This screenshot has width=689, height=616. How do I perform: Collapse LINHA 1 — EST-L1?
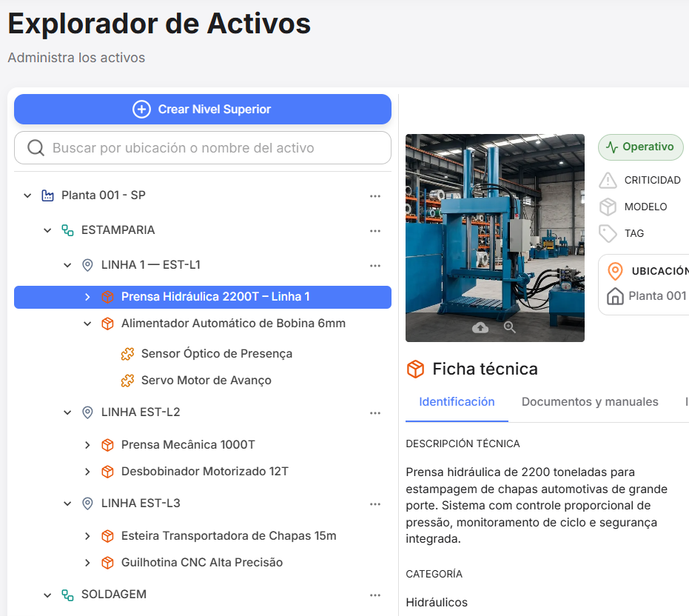coord(67,265)
